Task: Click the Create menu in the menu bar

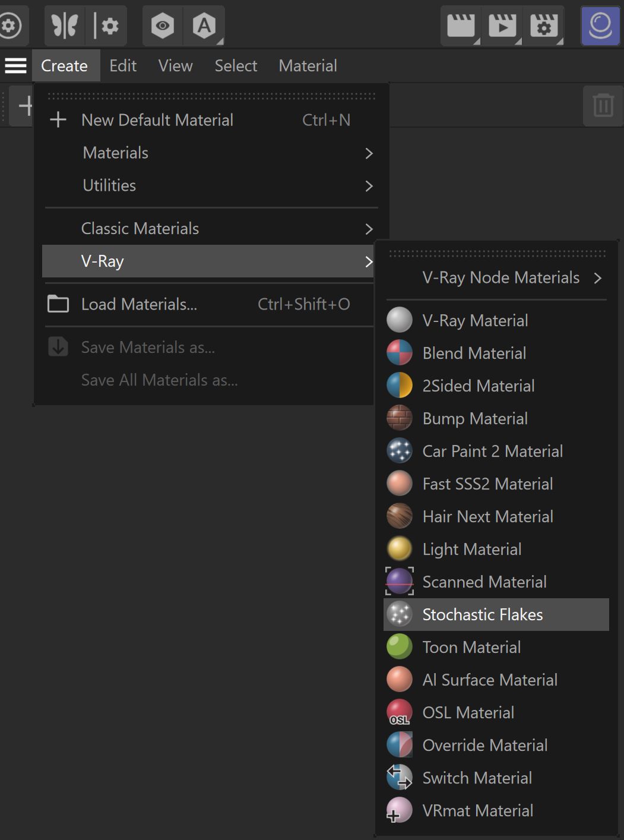Action: click(65, 65)
